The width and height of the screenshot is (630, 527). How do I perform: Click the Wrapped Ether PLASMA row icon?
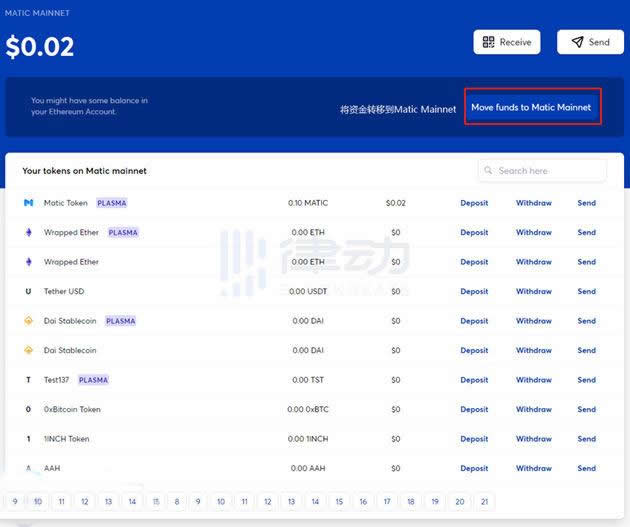pos(29,232)
